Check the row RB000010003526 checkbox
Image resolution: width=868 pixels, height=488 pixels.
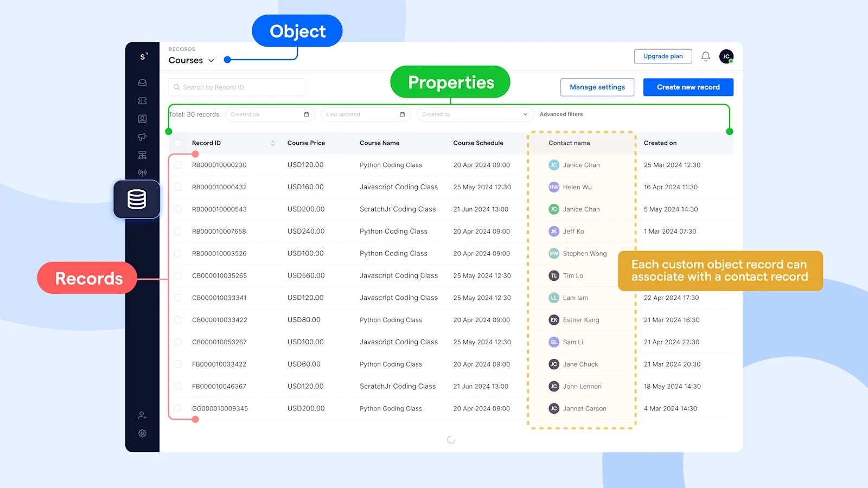tap(178, 254)
